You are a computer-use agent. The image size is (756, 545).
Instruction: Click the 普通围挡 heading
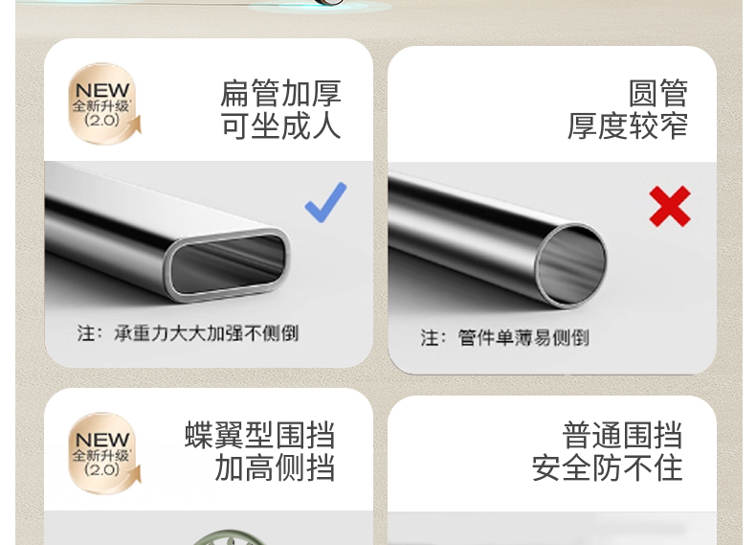point(622,435)
